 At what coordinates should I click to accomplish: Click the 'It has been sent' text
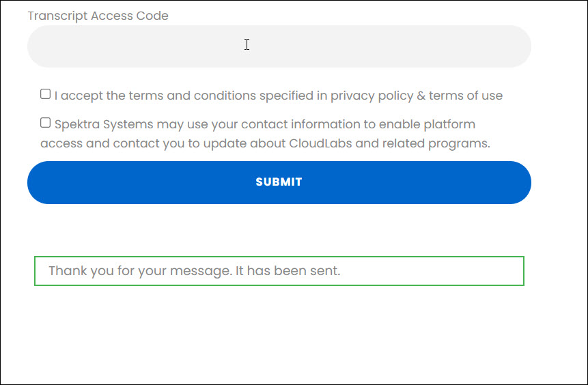288,271
